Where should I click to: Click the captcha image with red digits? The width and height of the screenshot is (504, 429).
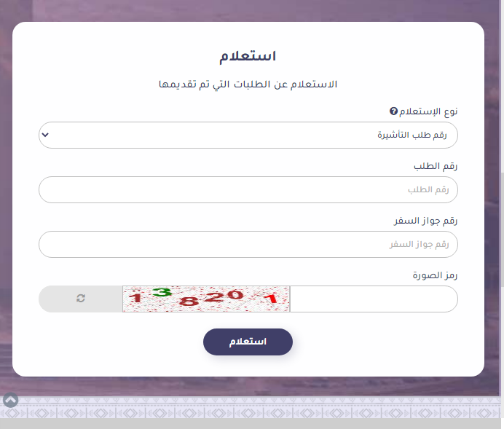tap(206, 299)
